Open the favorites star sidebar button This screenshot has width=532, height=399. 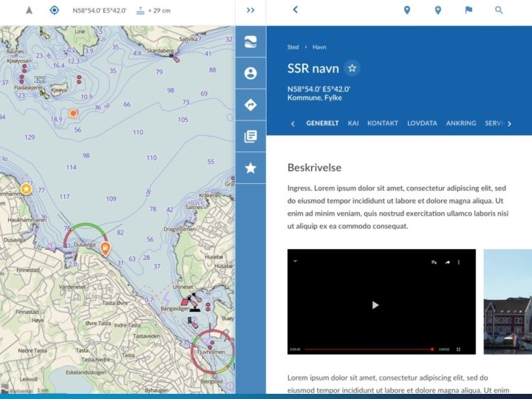250,168
